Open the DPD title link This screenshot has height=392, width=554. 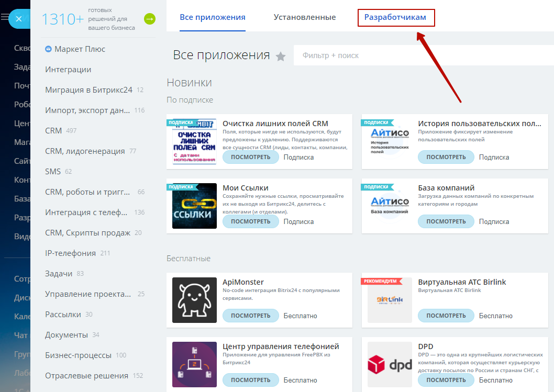(x=425, y=346)
